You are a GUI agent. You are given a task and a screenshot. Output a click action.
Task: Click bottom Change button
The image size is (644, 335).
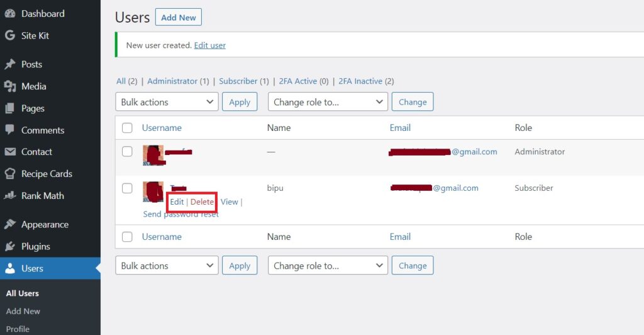[413, 266]
